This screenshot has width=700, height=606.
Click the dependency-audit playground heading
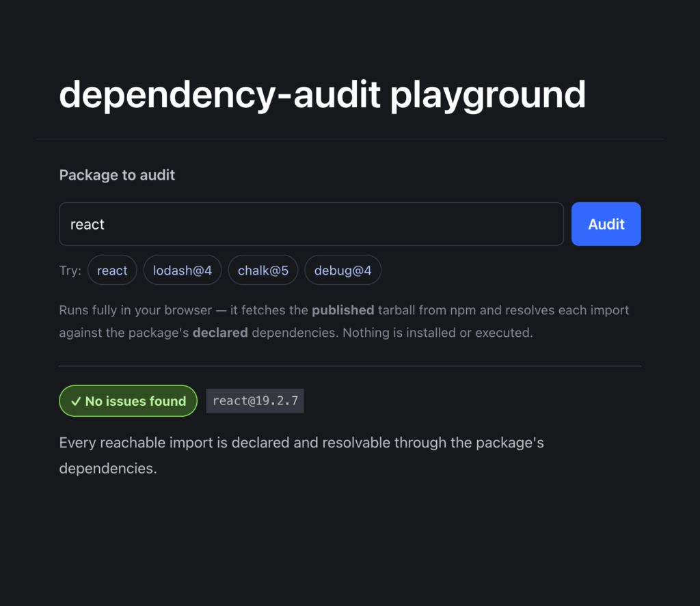pos(323,94)
